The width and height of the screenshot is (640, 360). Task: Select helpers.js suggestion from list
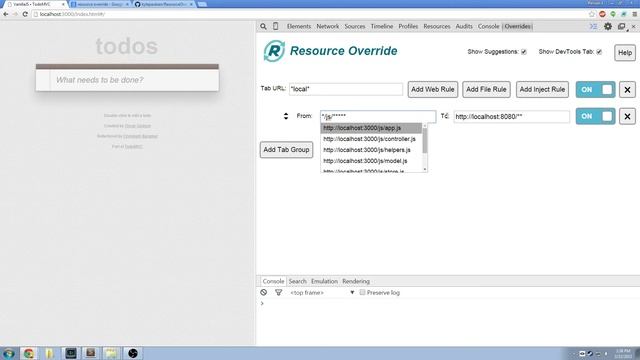click(371, 150)
